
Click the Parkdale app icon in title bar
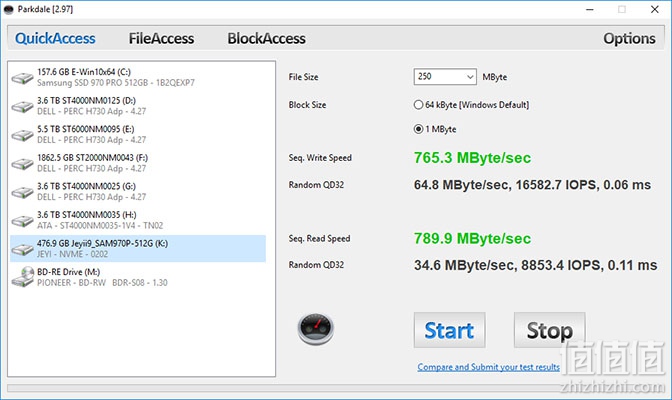[x=9, y=9]
